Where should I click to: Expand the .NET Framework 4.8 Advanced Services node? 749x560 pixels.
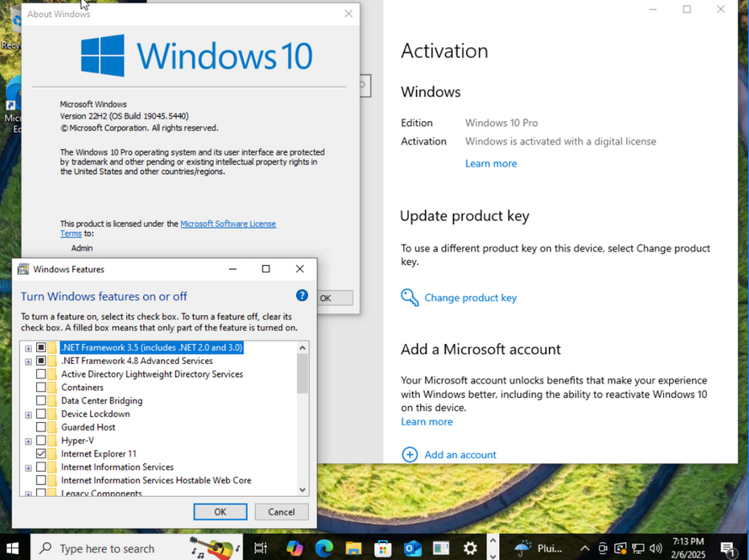(28, 362)
